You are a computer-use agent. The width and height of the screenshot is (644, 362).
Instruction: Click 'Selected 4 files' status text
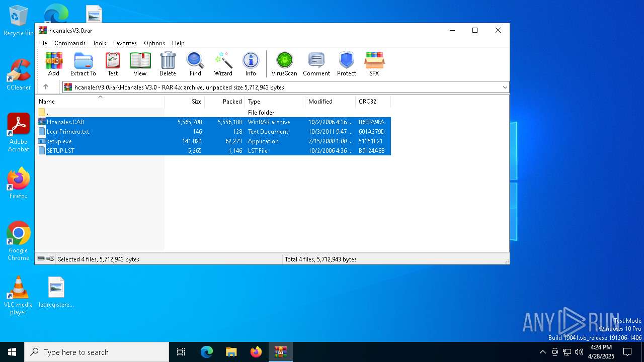click(99, 259)
